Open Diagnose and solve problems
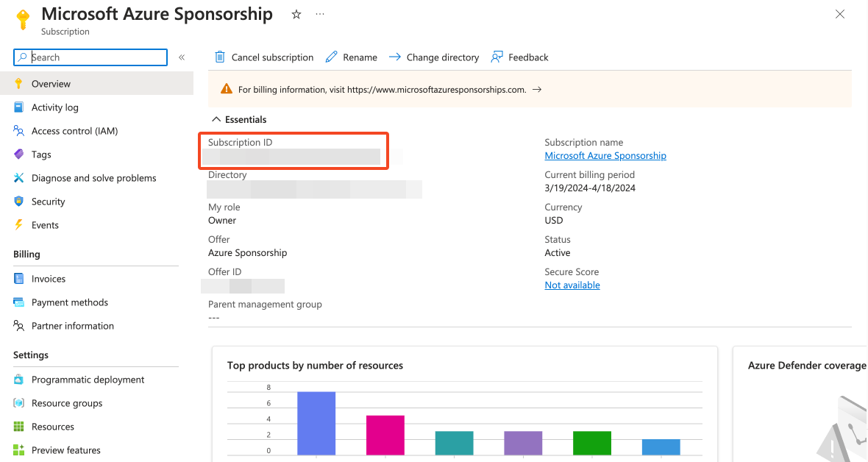 click(93, 178)
